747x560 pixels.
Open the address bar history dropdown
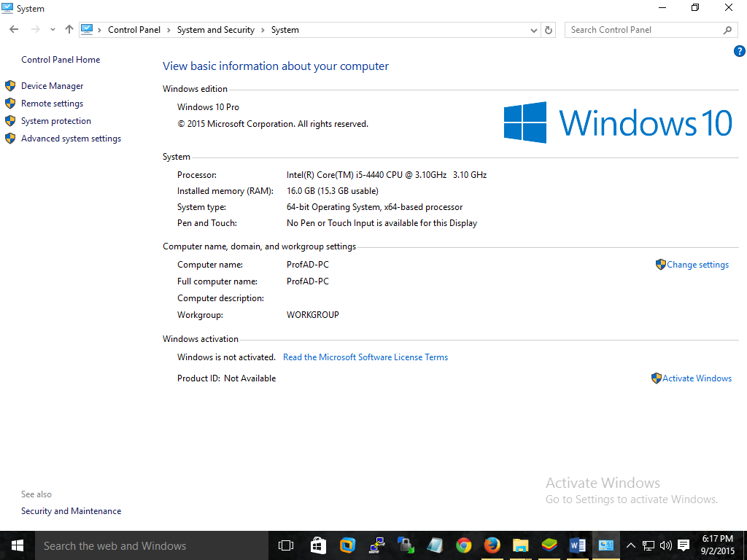(x=533, y=30)
